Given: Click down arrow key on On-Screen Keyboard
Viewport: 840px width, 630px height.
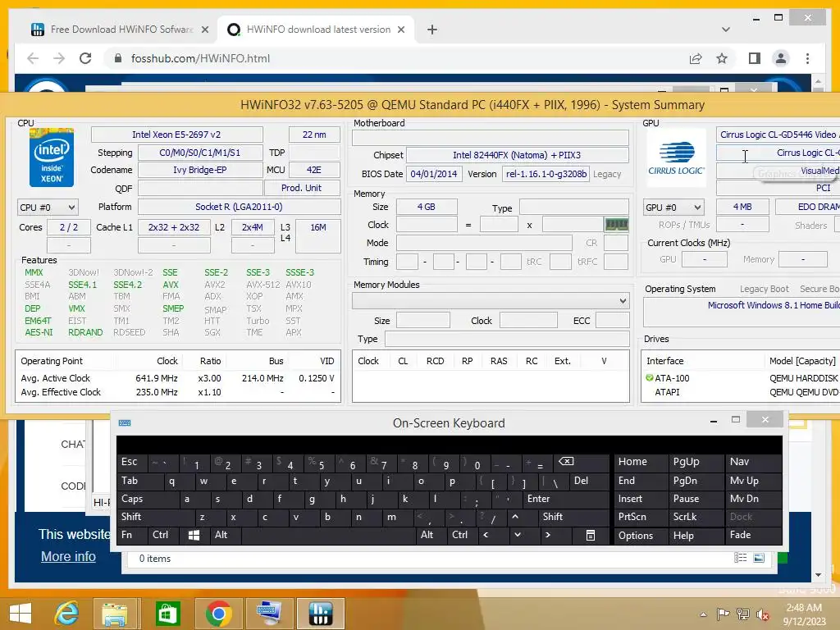Looking at the screenshot, I should coord(518,535).
